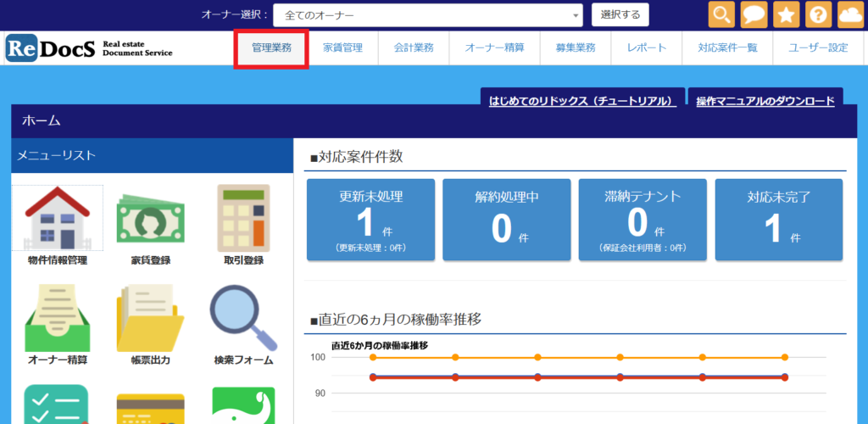This screenshot has width=868, height=424.
Task: Click the search magnifier icon in top bar
Action: [721, 15]
